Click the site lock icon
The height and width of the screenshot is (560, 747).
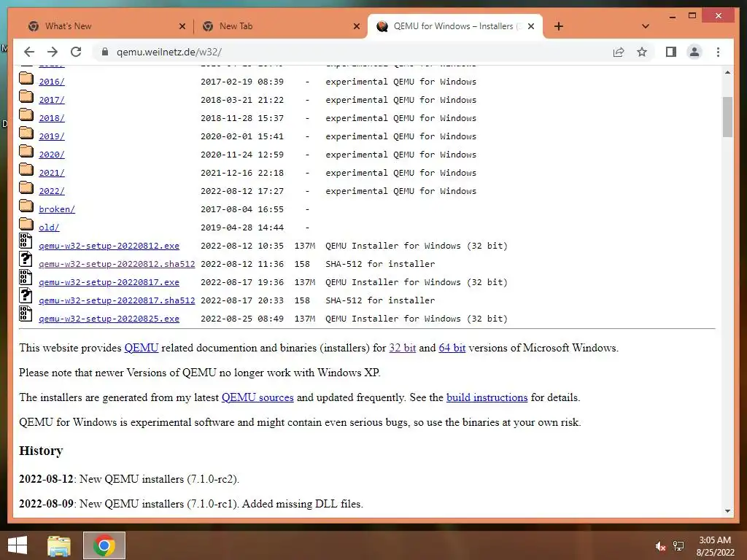coord(105,52)
